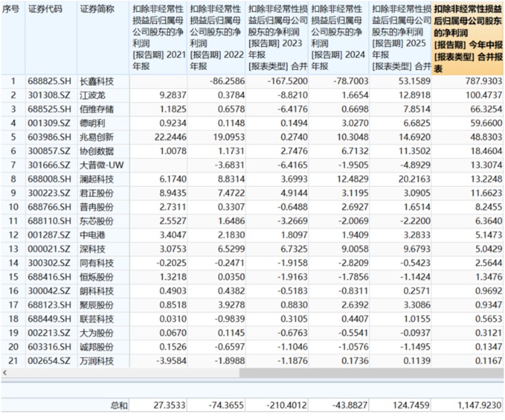Click the 证券代码 column header
The height and width of the screenshot is (420, 505).
click(45, 9)
